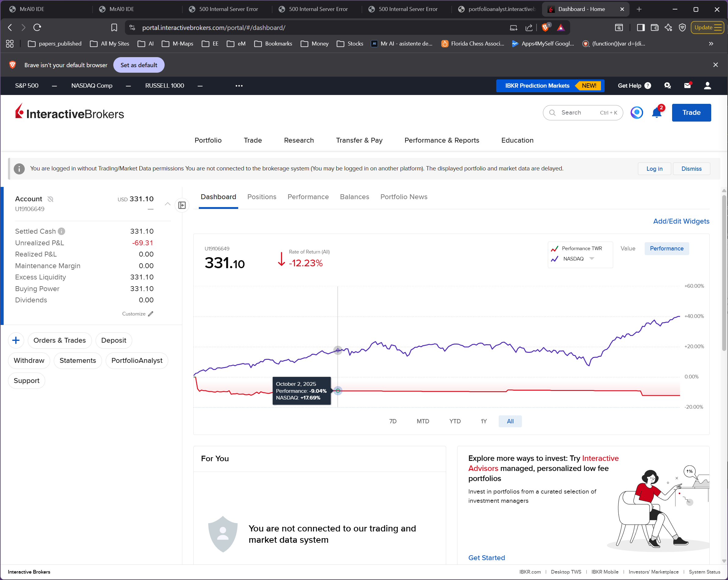Open the tab search icon in toolbar

tap(619, 27)
